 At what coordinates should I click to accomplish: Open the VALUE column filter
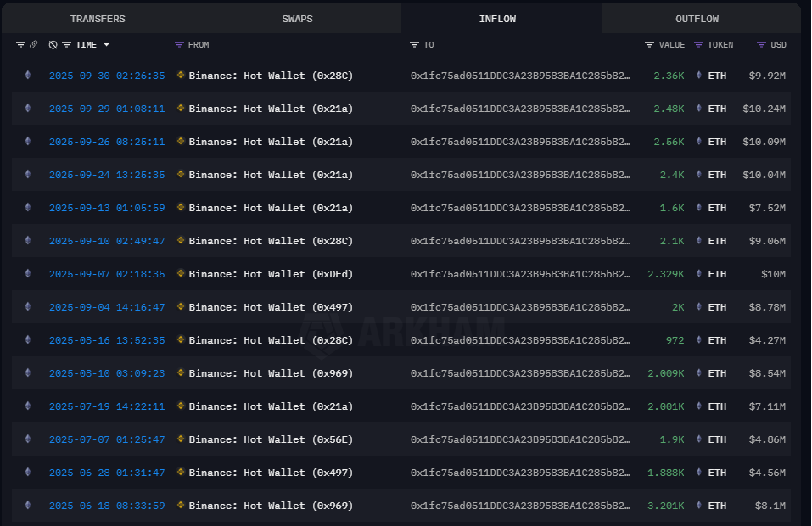pyautogui.click(x=649, y=45)
